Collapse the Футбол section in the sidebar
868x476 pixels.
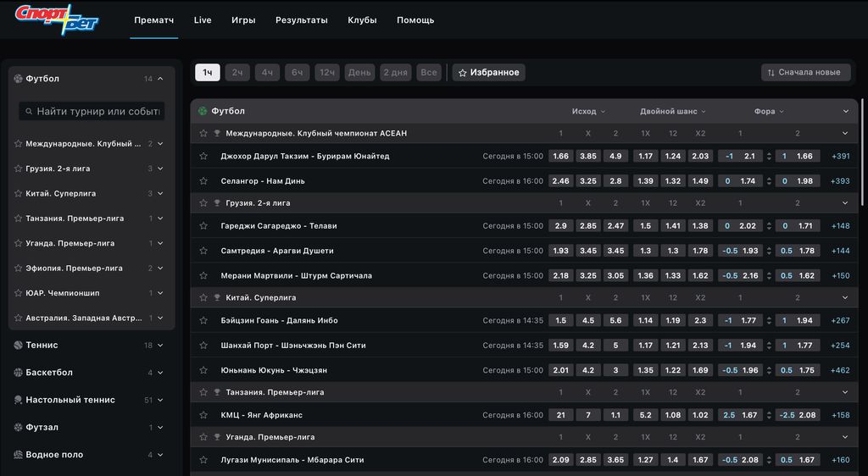click(160, 79)
